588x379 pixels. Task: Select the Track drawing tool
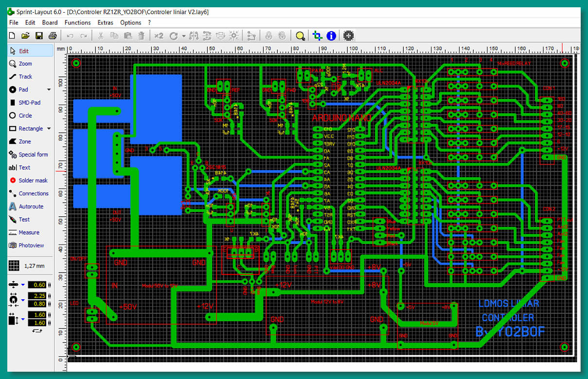30,76
